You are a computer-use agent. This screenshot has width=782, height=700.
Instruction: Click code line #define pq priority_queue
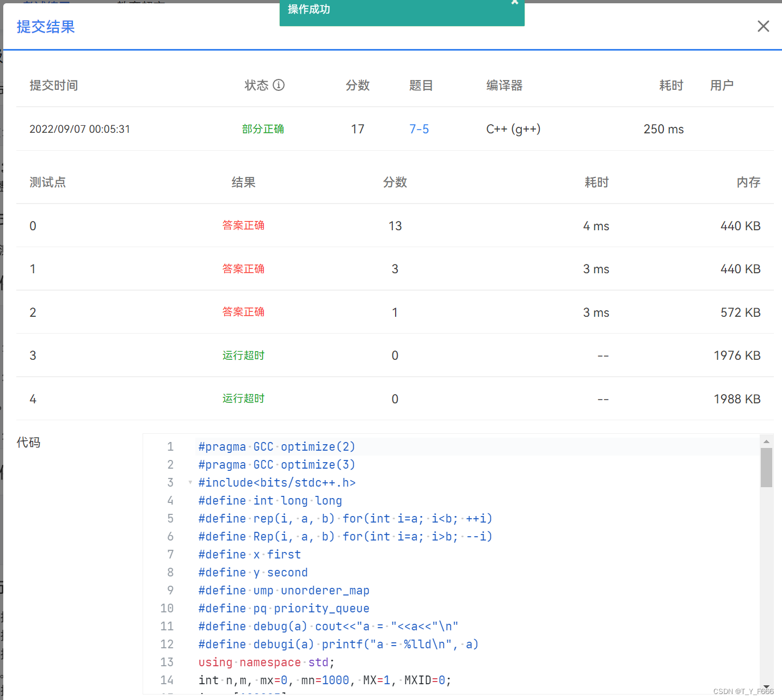coord(284,609)
